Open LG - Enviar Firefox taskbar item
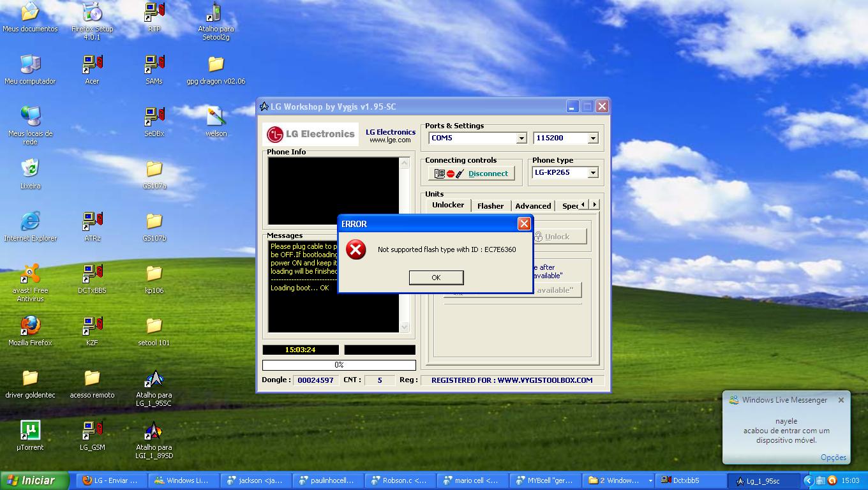868x490 pixels. click(112, 480)
